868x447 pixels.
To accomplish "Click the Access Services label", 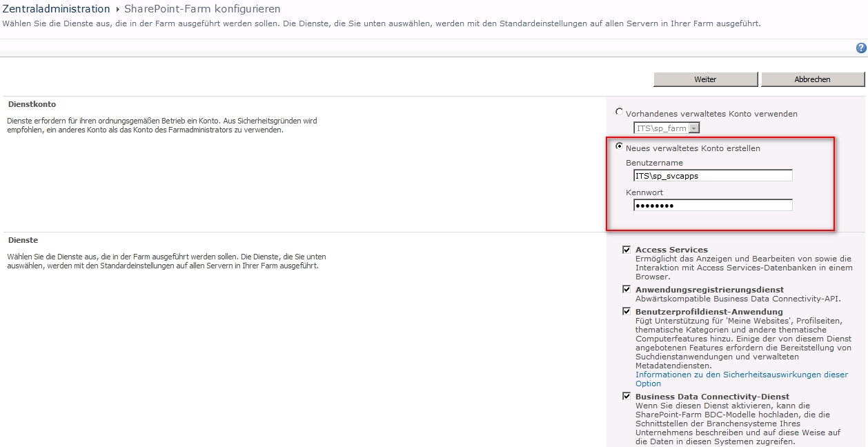I will click(x=671, y=250).
